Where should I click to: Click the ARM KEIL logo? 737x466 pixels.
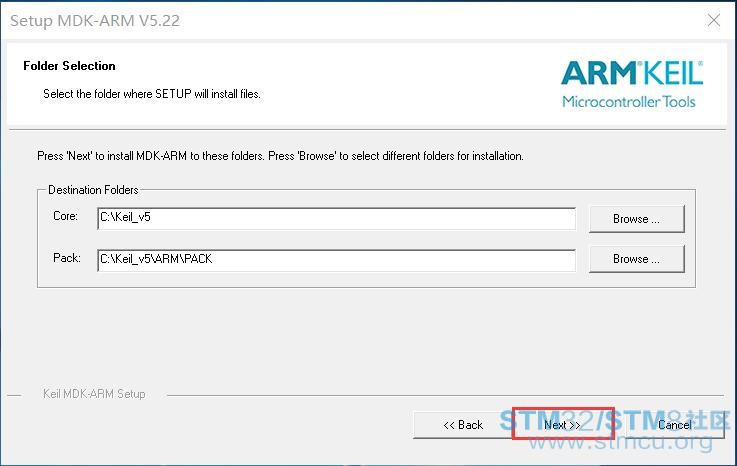(632, 84)
